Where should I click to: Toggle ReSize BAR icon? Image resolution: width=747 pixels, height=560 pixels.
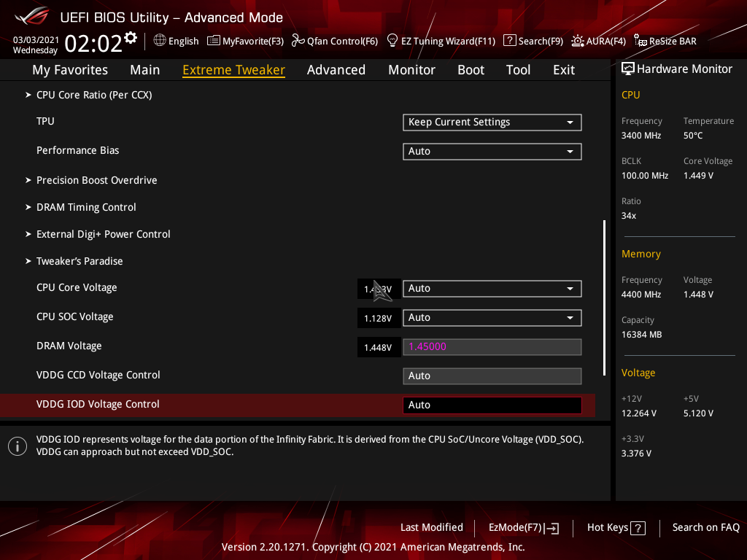click(x=640, y=41)
